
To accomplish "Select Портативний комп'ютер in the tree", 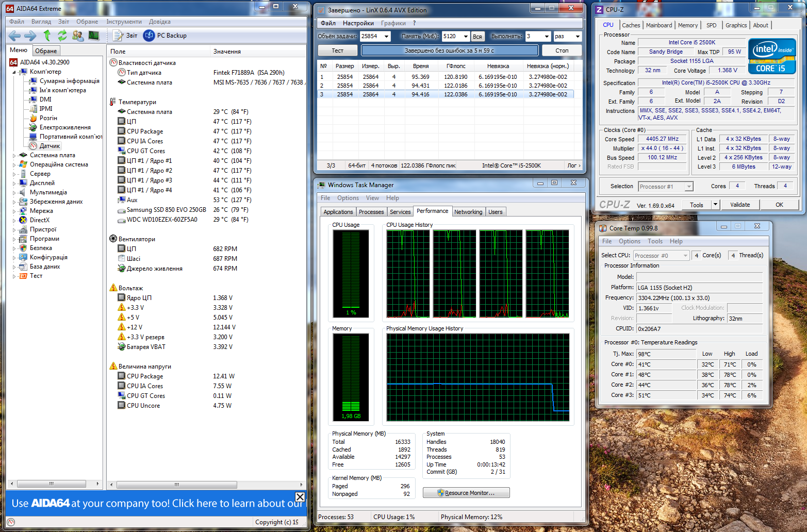I will click(x=65, y=137).
